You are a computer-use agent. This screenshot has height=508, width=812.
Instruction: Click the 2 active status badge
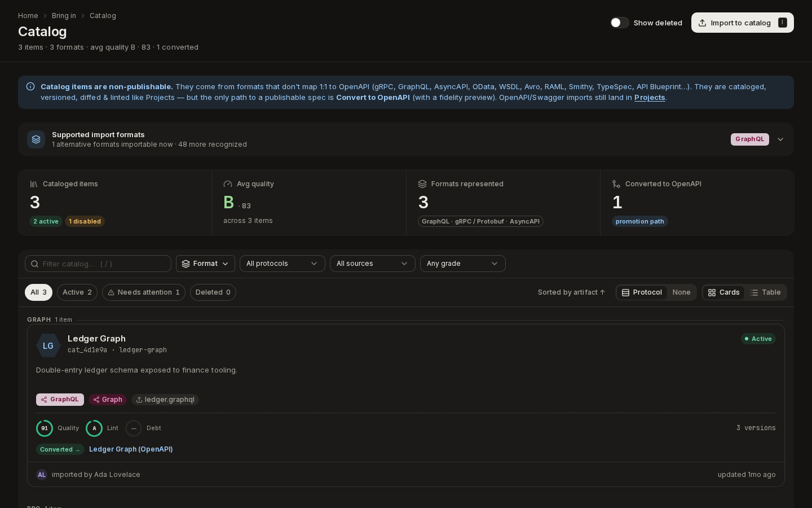[46, 221]
